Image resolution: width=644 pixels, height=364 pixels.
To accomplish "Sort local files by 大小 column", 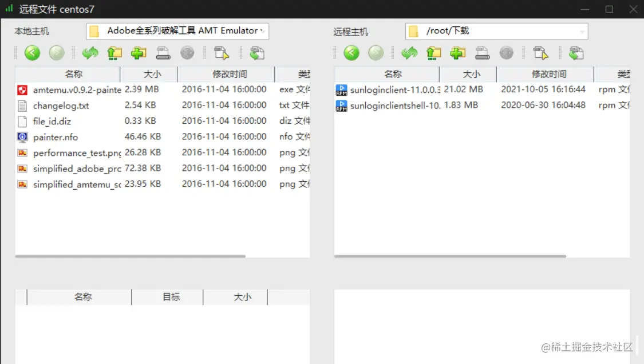I will coord(149,74).
